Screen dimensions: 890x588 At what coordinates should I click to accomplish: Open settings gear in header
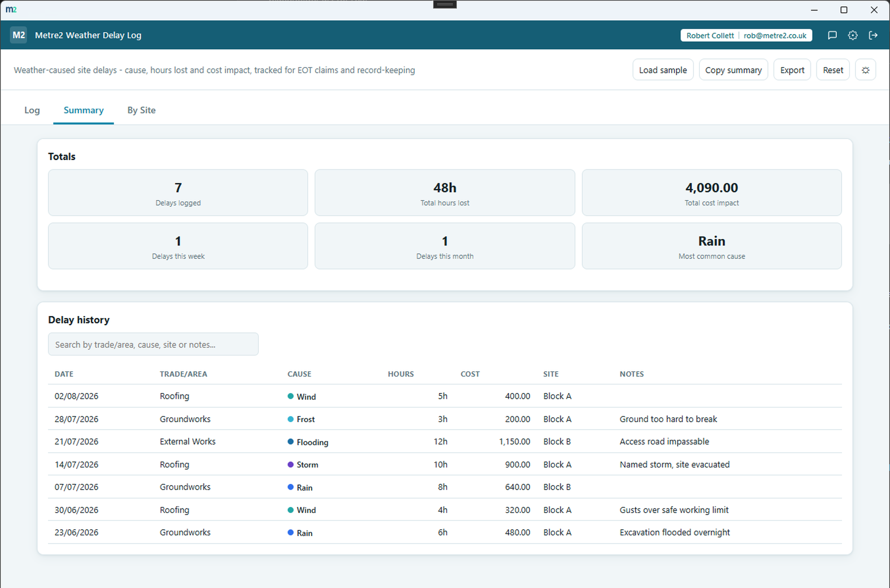coord(853,35)
